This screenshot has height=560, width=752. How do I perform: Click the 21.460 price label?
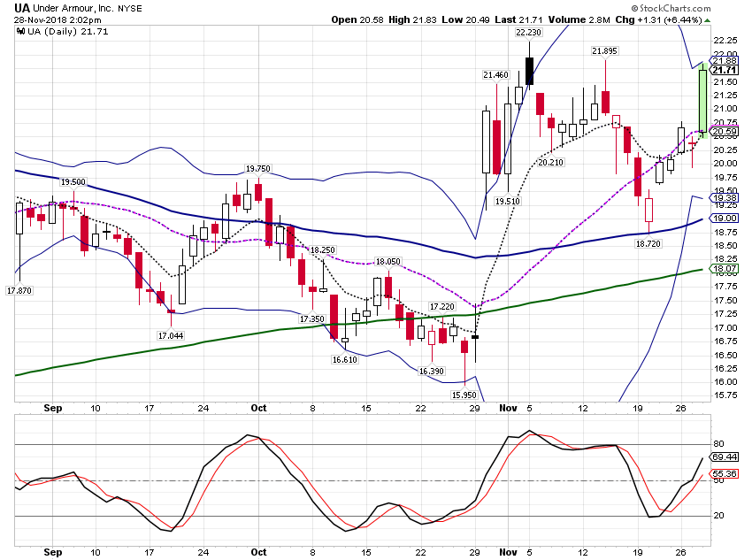coord(495,75)
